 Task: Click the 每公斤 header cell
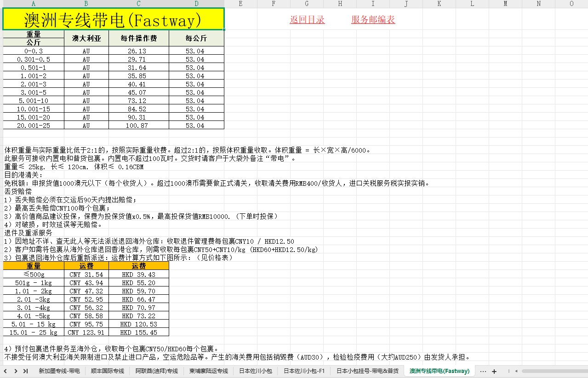[x=196, y=38]
